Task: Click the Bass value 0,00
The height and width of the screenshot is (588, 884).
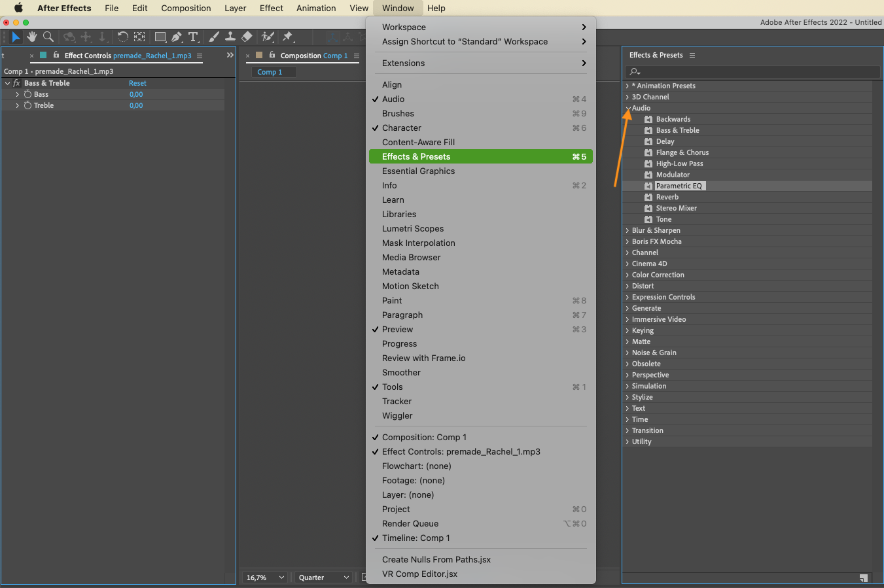Action: (x=136, y=94)
